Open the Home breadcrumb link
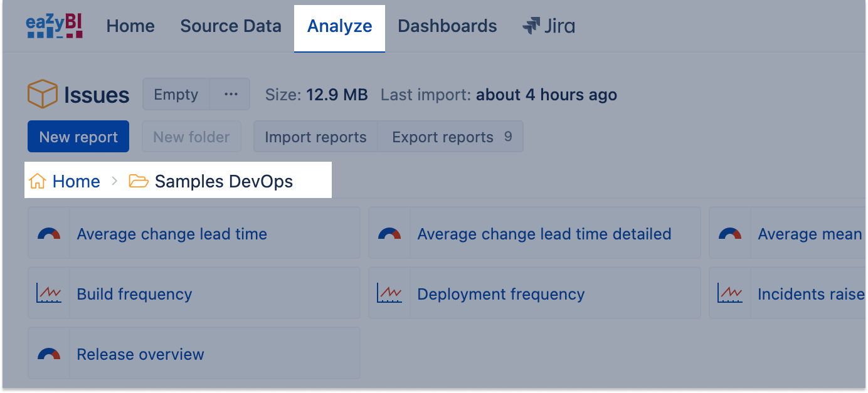The width and height of the screenshot is (868, 393). point(75,181)
